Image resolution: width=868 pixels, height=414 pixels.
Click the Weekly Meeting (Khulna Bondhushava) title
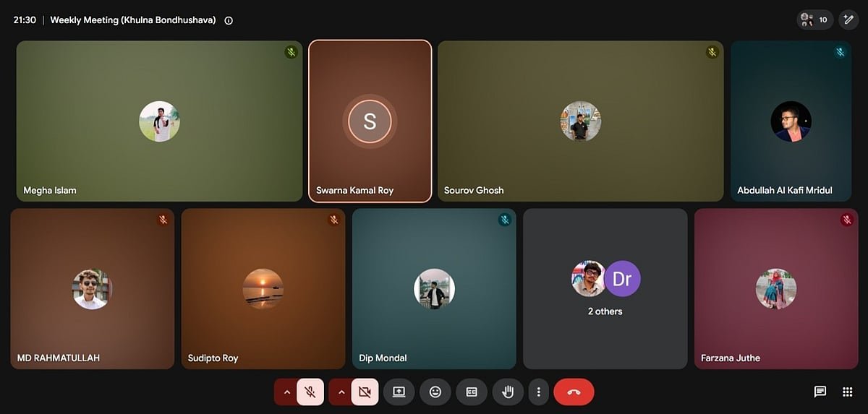tap(133, 20)
